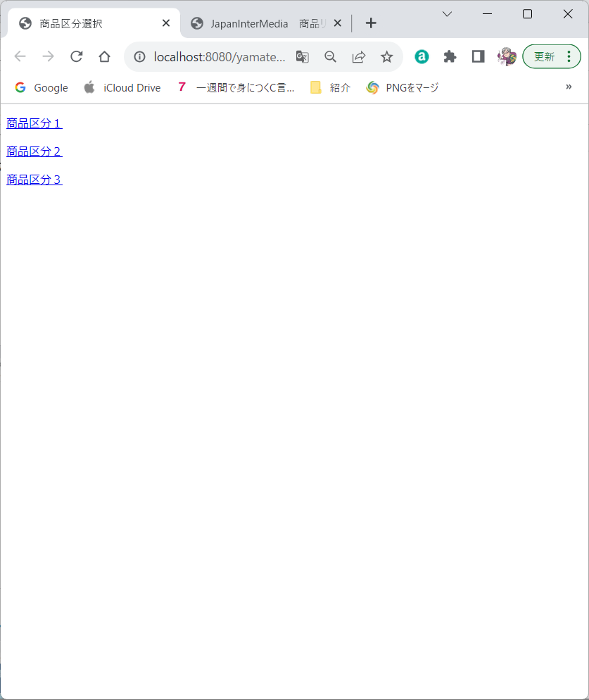Open the iCloud Drive bookmark
589x700 pixels.
pyautogui.click(x=122, y=87)
